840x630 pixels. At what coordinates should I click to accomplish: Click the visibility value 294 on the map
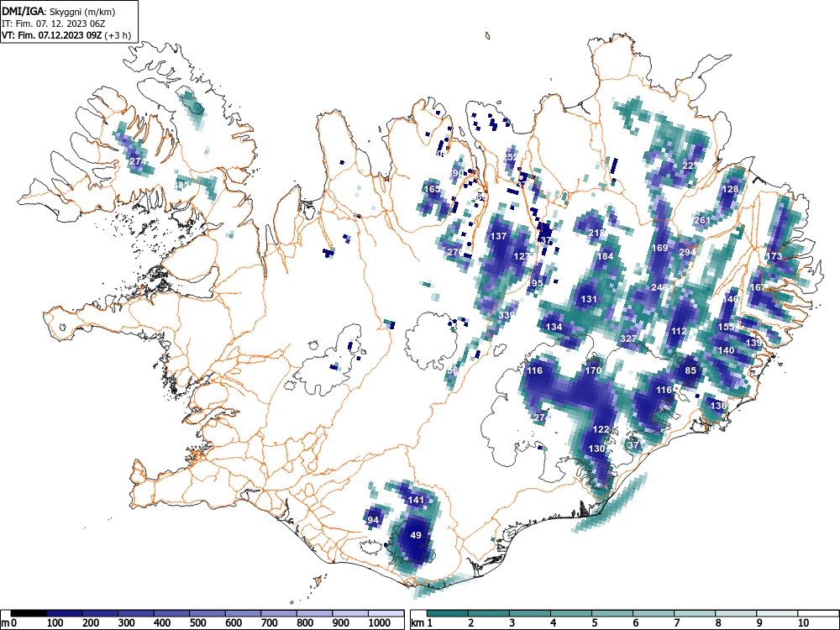pyautogui.click(x=687, y=252)
